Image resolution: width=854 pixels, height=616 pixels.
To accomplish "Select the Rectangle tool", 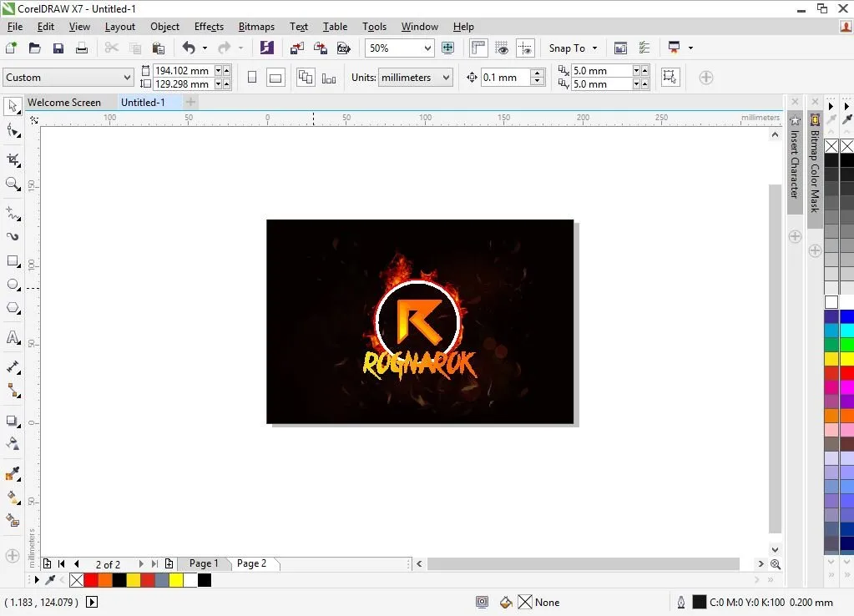I will pyautogui.click(x=13, y=260).
